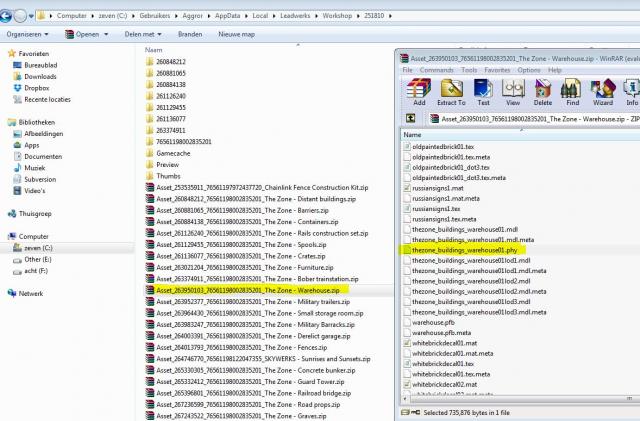
Task: Click the Branden button
Action: coord(190,33)
